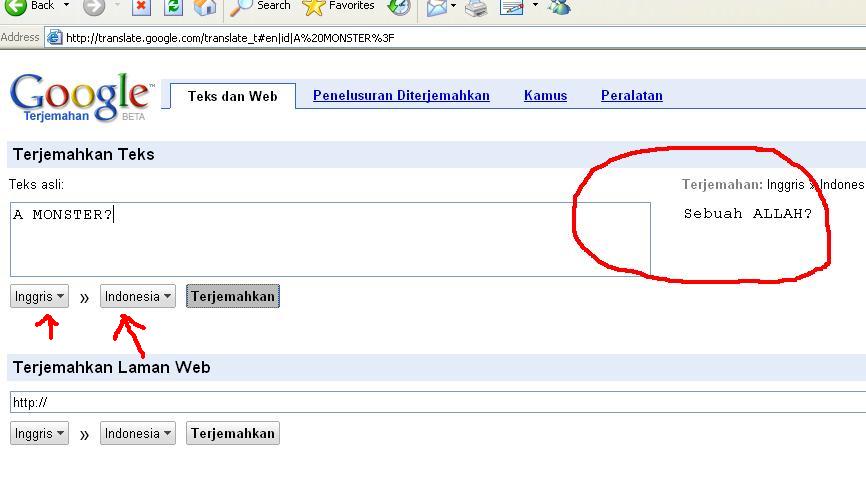The width and height of the screenshot is (866, 479).
Task: Click the Forward navigation arrow
Action: 94,6
